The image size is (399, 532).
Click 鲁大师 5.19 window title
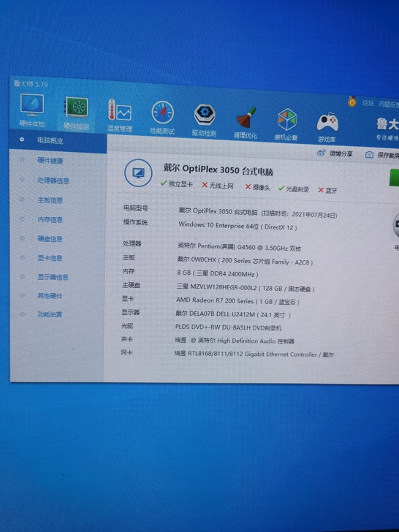[x=31, y=84]
